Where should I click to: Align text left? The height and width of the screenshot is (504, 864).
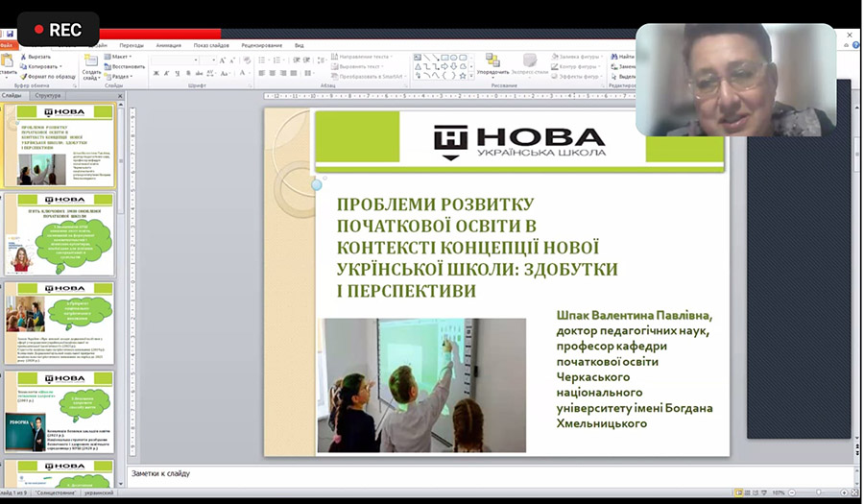click(x=261, y=73)
